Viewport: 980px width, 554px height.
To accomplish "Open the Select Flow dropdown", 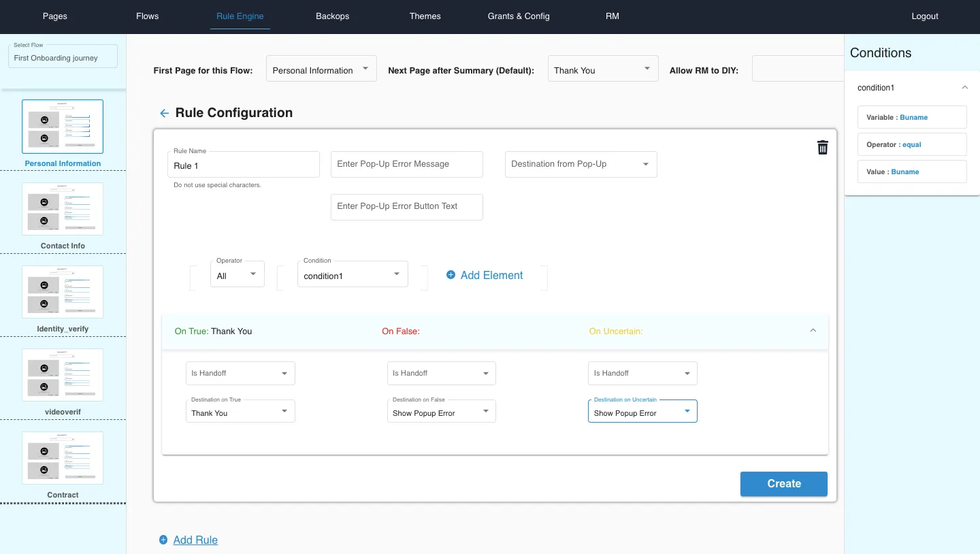I will [x=63, y=56].
